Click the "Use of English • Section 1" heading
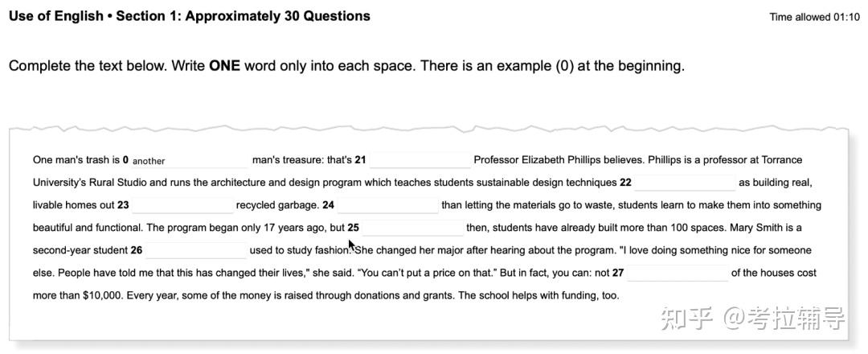Image resolution: width=868 pixels, height=354 pixels. coord(190,16)
